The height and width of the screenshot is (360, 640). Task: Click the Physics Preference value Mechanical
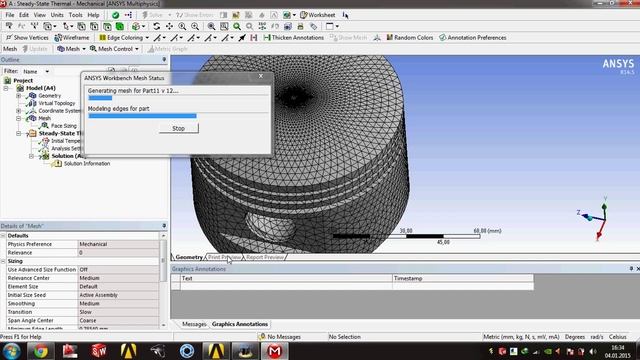click(118, 244)
